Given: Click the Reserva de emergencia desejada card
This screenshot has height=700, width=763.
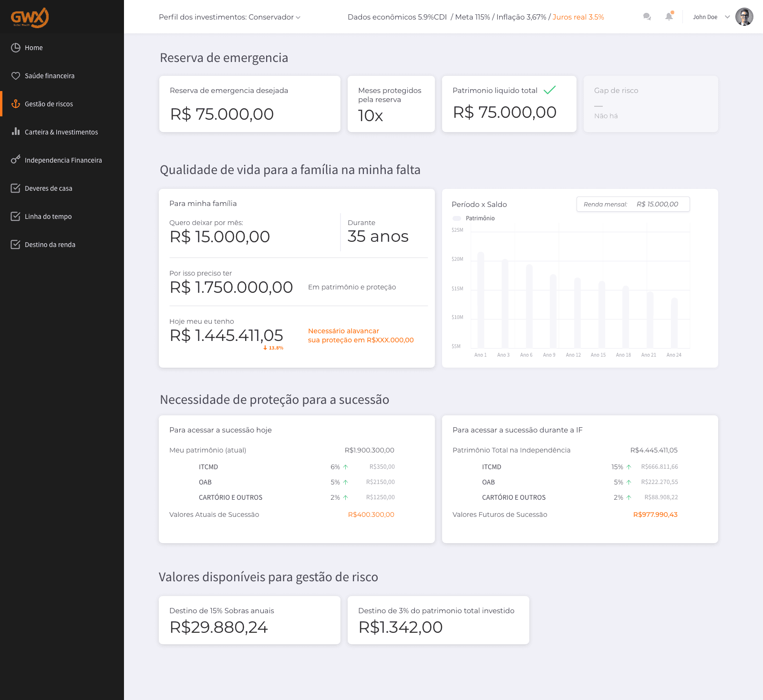Looking at the screenshot, I should [250, 104].
